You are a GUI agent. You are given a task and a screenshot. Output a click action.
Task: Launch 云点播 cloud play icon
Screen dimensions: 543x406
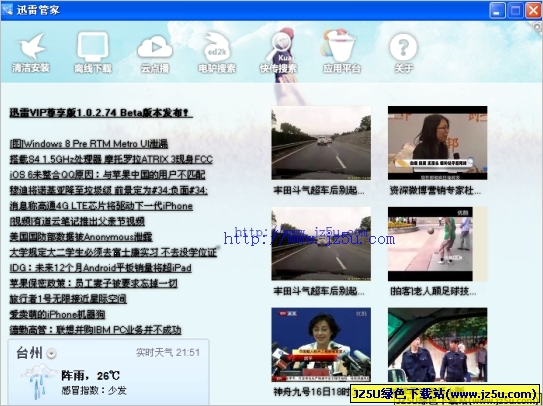(155, 47)
